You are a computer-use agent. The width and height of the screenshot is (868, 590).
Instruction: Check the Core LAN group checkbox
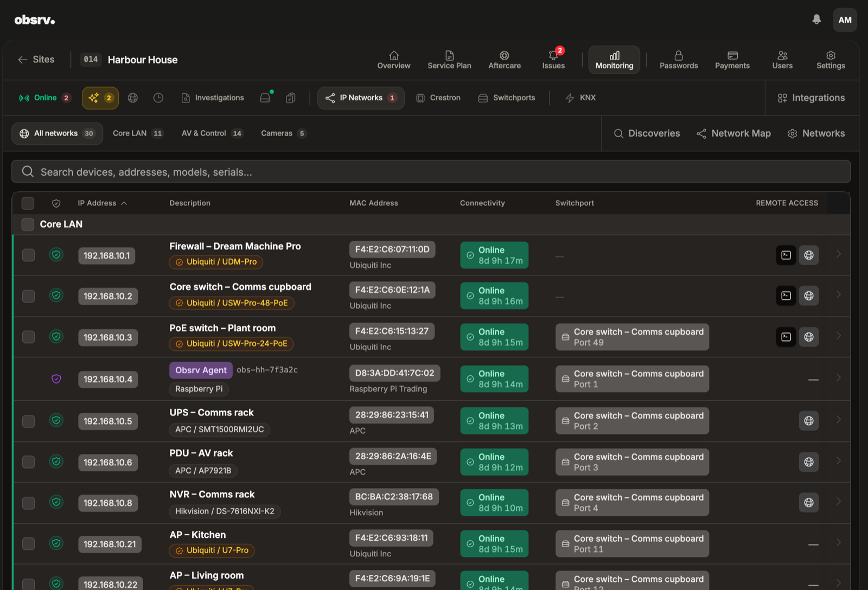pyautogui.click(x=28, y=225)
